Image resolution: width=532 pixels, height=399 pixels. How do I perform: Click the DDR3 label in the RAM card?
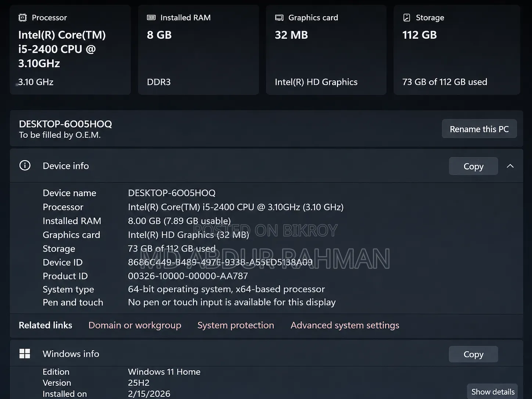159,82
